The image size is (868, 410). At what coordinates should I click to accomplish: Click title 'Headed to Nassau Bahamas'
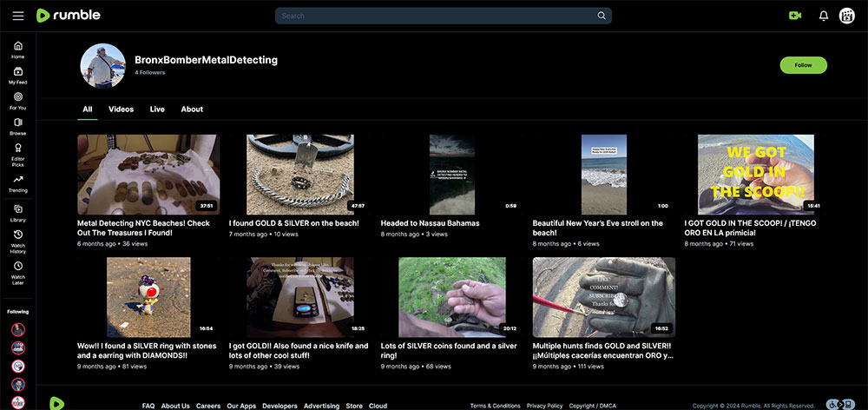(431, 223)
